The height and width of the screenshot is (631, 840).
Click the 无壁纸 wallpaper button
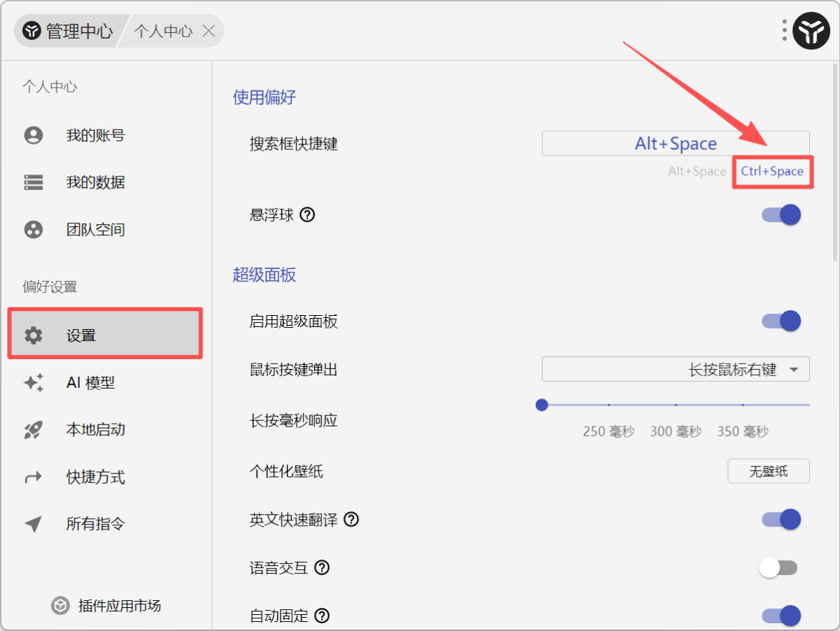point(769,471)
